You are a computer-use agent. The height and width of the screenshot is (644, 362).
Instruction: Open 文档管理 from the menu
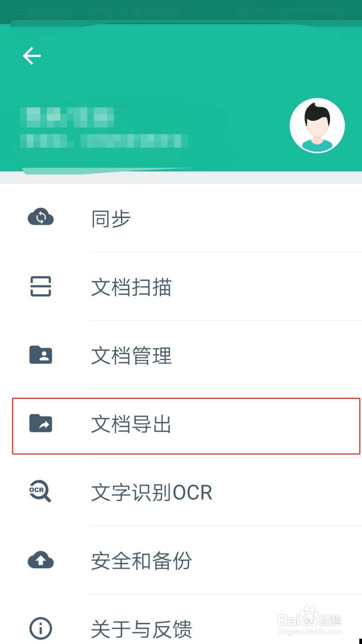(x=131, y=355)
